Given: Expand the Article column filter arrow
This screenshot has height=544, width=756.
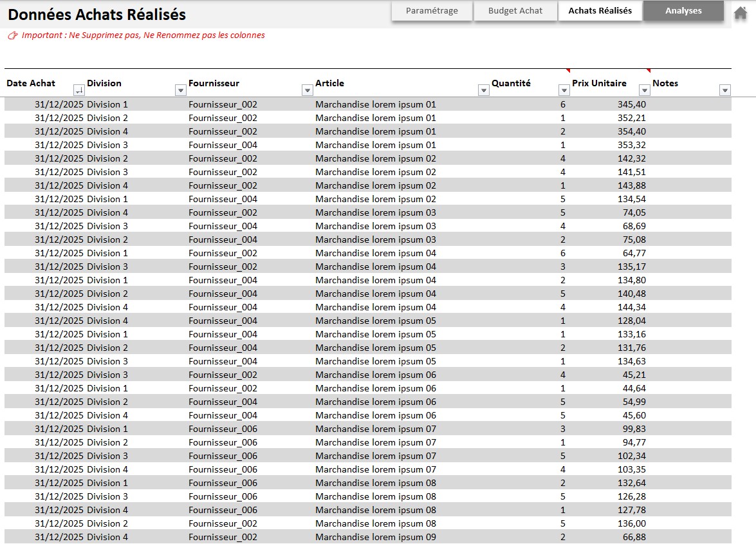Looking at the screenshot, I should (484, 91).
